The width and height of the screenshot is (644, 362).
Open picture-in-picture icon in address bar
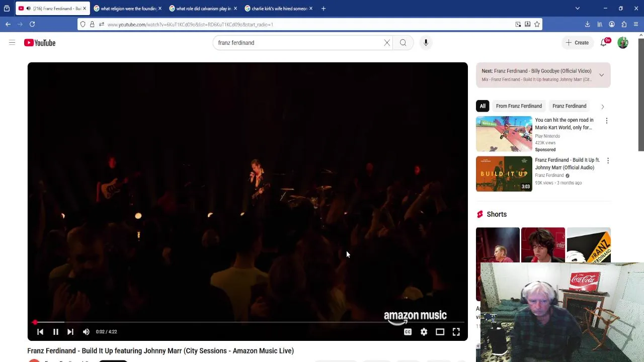[518, 24]
